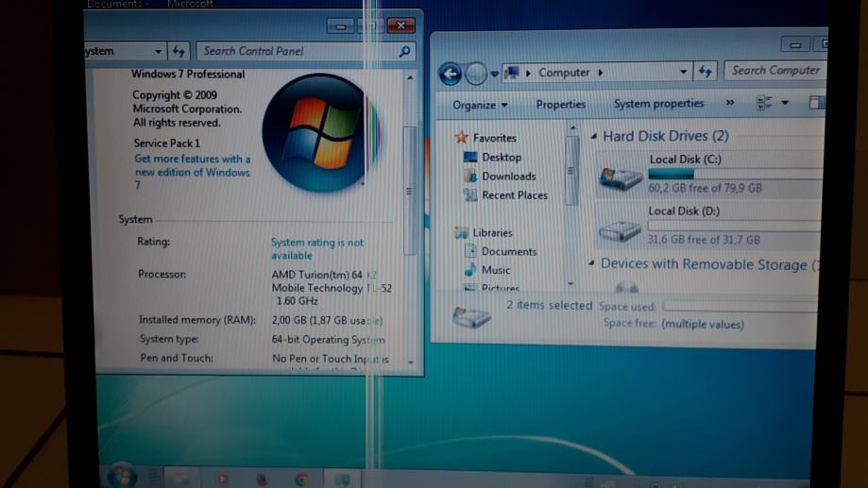Click System control panel taskbar button
This screenshot has width=868, height=488.
pos(342,480)
